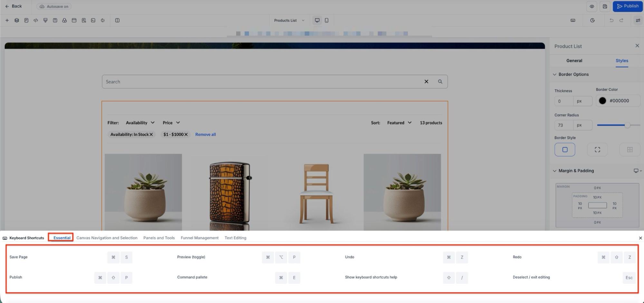Click the keyboard shortcuts toolbar icon

[573, 20]
